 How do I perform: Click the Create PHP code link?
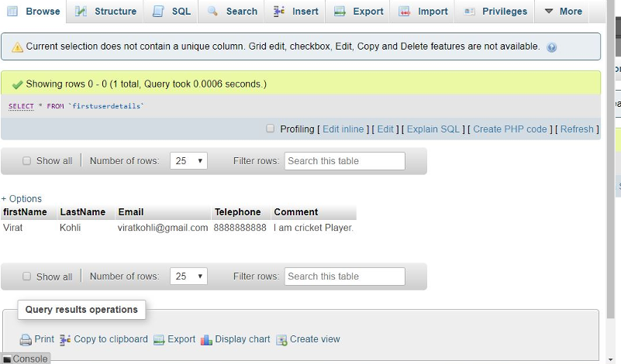coord(510,129)
